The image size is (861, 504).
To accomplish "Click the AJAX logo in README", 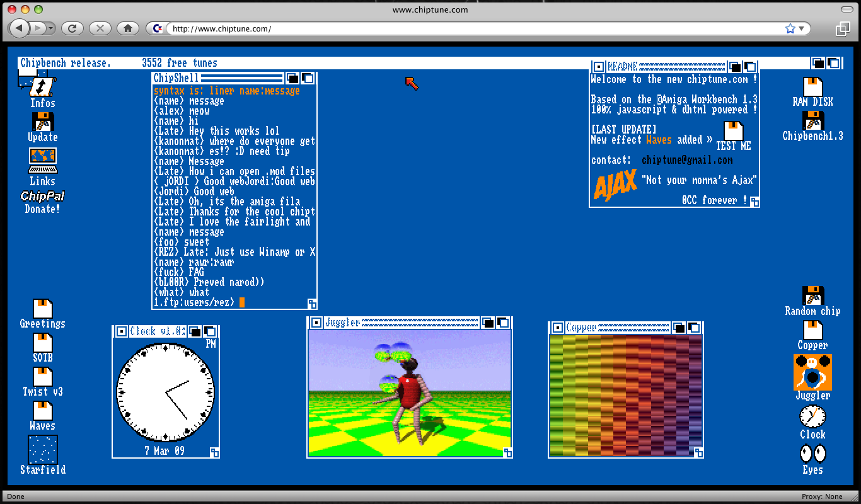I will point(614,185).
